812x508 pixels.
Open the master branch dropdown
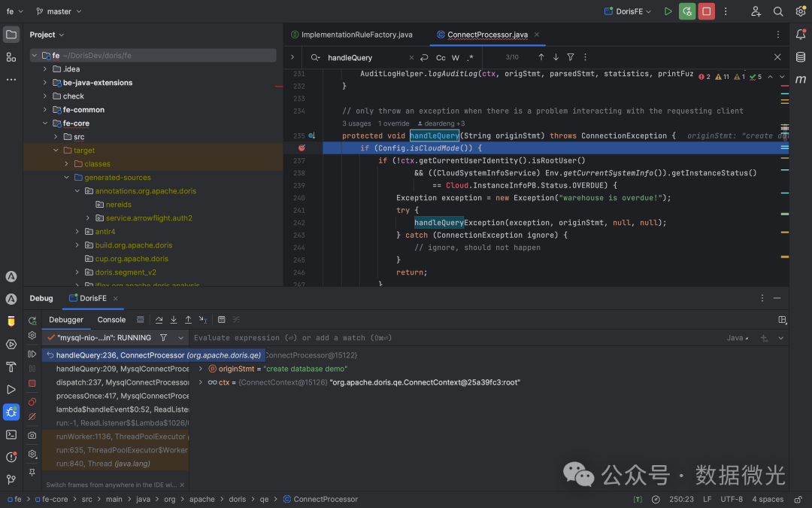point(59,11)
